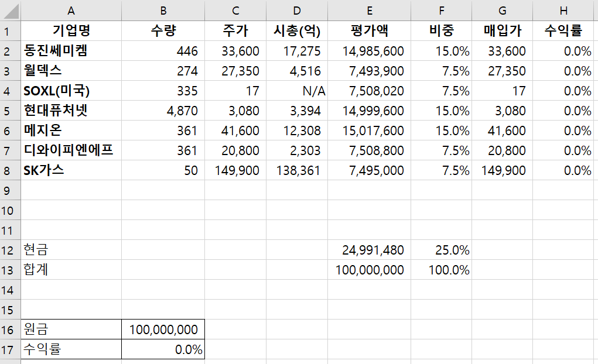The image size is (598, 364).
Task: Select the 월덱스 cell
Action: 71,70
